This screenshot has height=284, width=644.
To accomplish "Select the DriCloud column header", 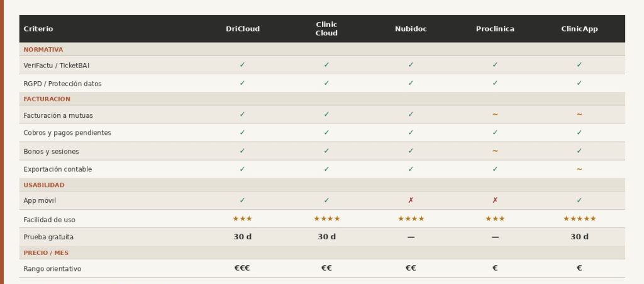I will coord(243,29).
